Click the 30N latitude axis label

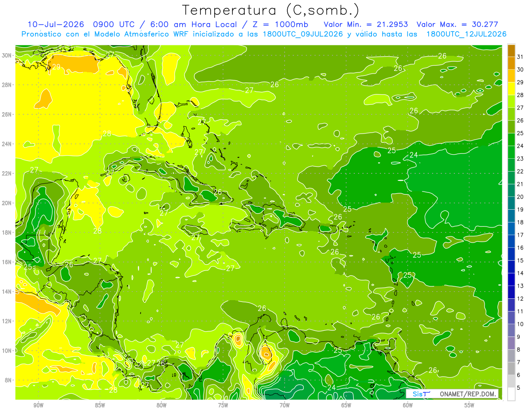pyautogui.click(x=7, y=55)
